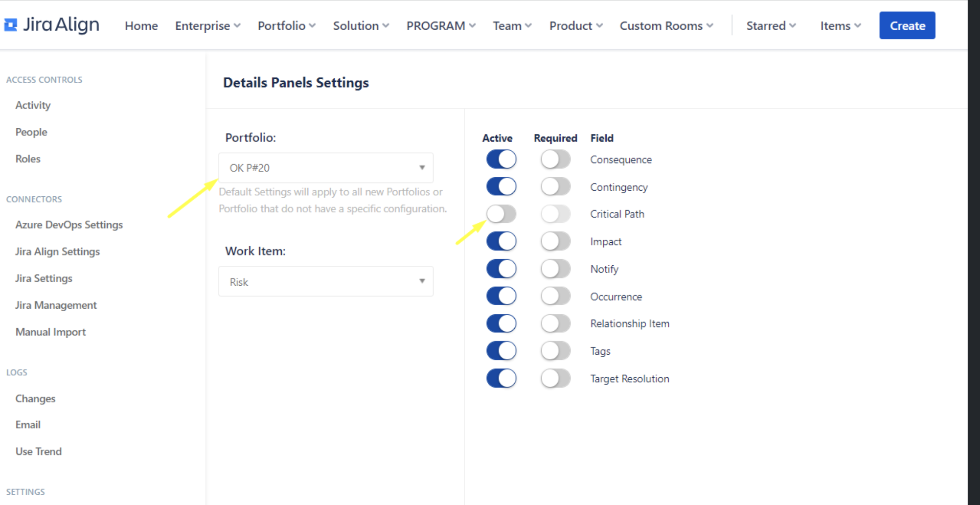Go to the Home page
This screenshot has width=980, height=505.
pyautogui.click(x=141, y=26)
